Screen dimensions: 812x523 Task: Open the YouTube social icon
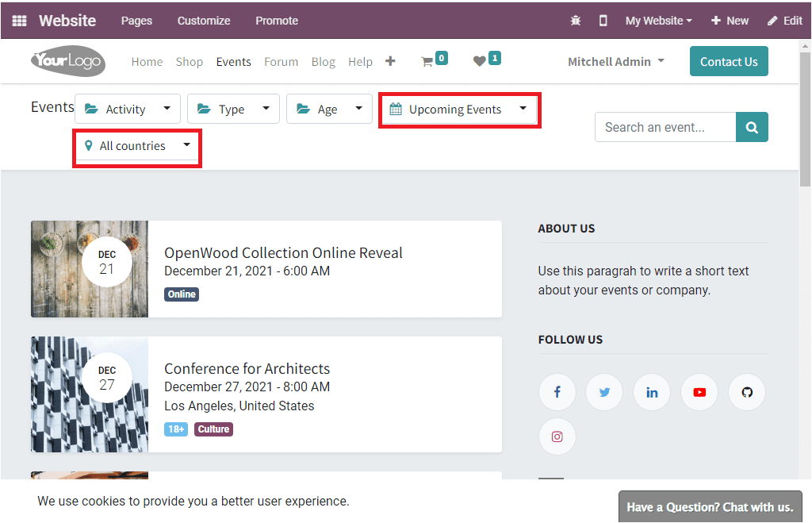pyautogui.click(x=699, y=391)
